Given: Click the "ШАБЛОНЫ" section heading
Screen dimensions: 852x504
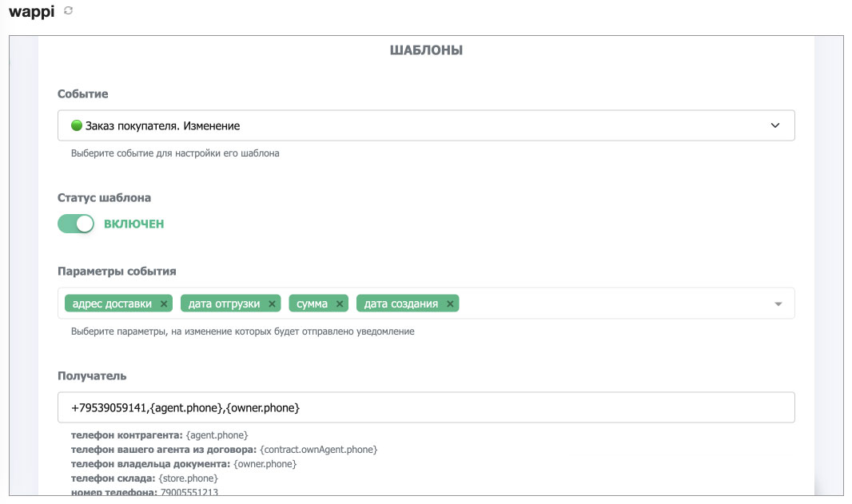Looking at the screenshot, I should (x=426, y=50).
